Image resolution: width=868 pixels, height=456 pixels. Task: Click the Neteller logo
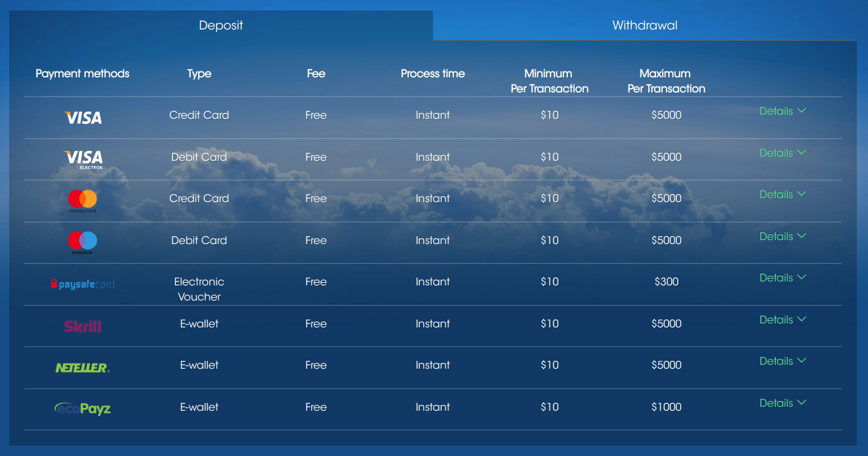(x=83, y=367)
